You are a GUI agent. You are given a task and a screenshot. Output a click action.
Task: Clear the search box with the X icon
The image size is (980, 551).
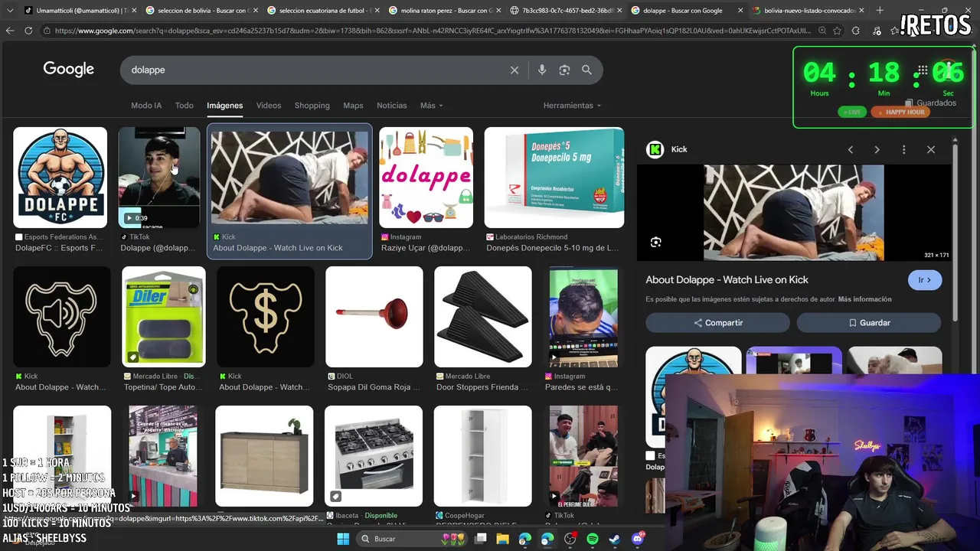pos(514,70)
